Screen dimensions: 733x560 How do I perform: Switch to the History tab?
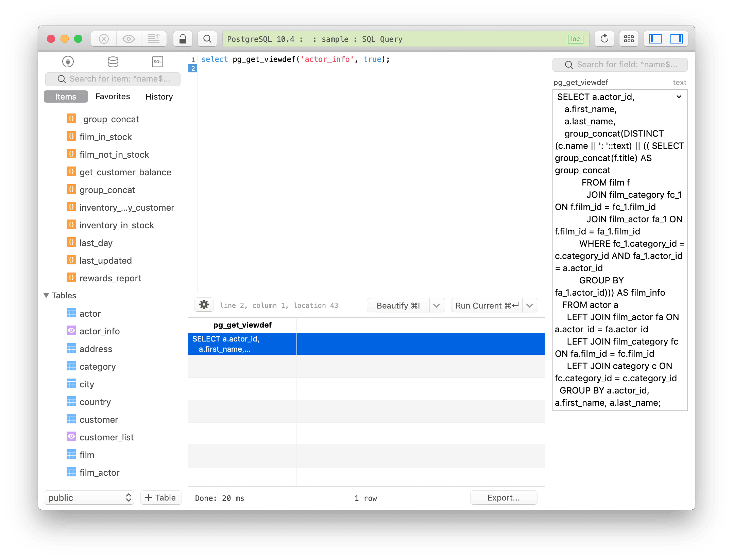[x=159, y=97]
